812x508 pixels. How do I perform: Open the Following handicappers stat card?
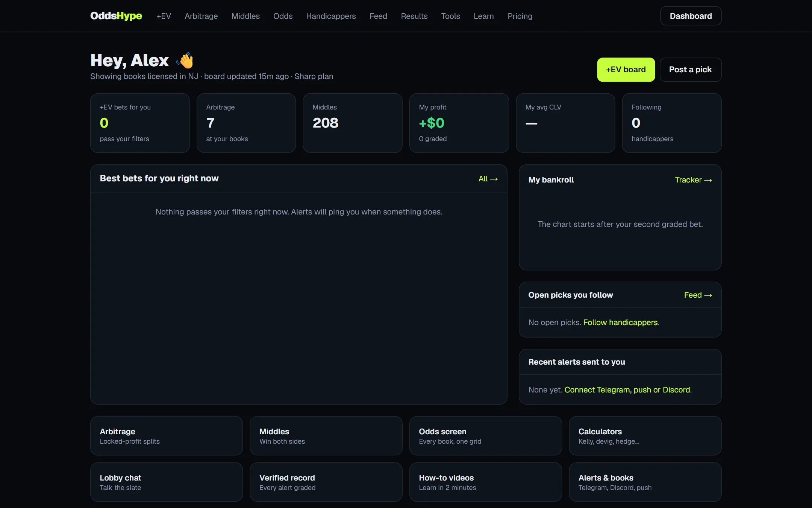(672, 123)
